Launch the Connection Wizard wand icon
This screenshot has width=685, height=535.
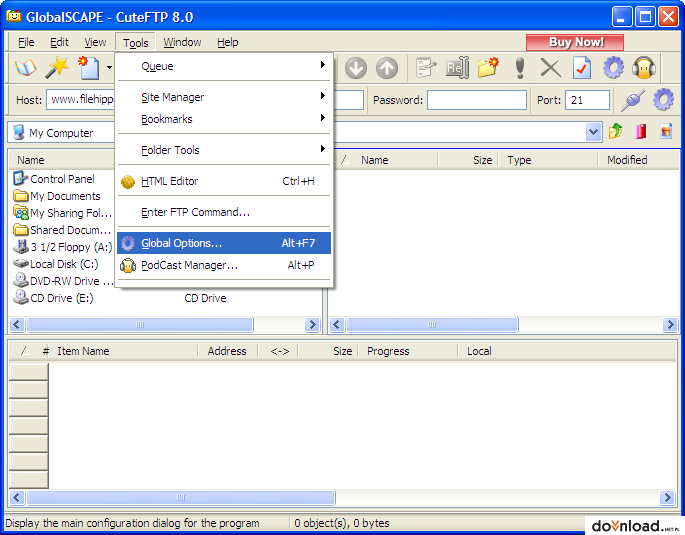[x=57, y=68]
